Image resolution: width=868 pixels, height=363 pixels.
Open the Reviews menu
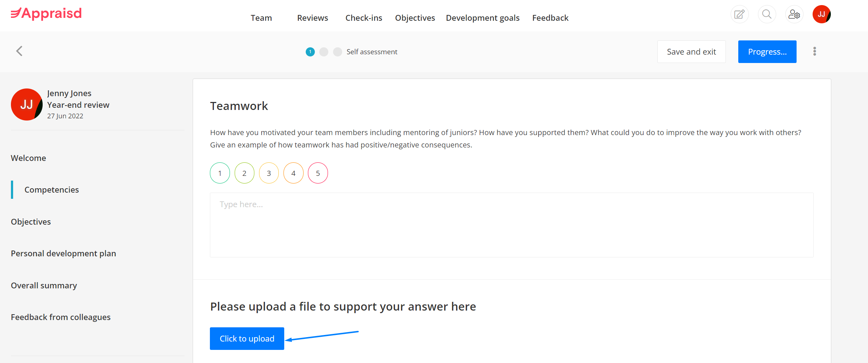313,18
